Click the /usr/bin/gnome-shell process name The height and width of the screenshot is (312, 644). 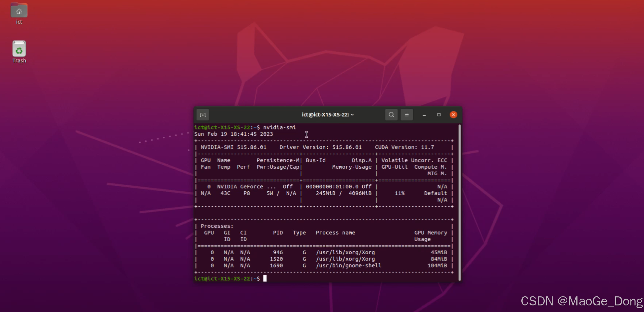(348, 266)
